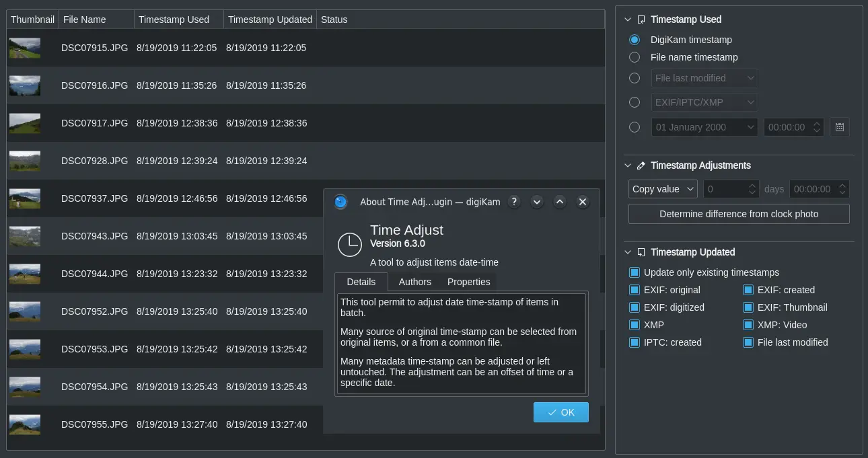Click the pencil icon beside Timestamp Adjustments
This screenshot has height=458, width=868.
pos(641,165)
